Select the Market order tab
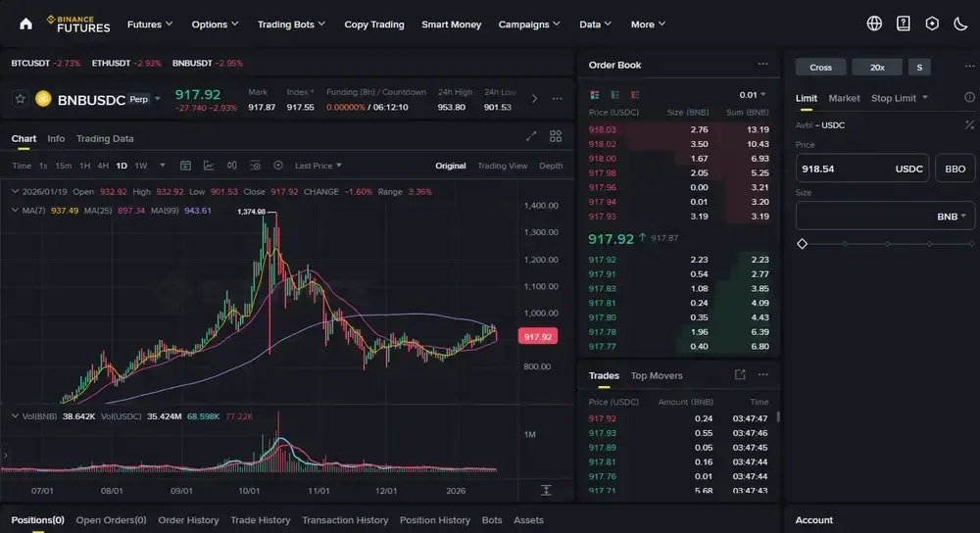 (x=844, y=98)
